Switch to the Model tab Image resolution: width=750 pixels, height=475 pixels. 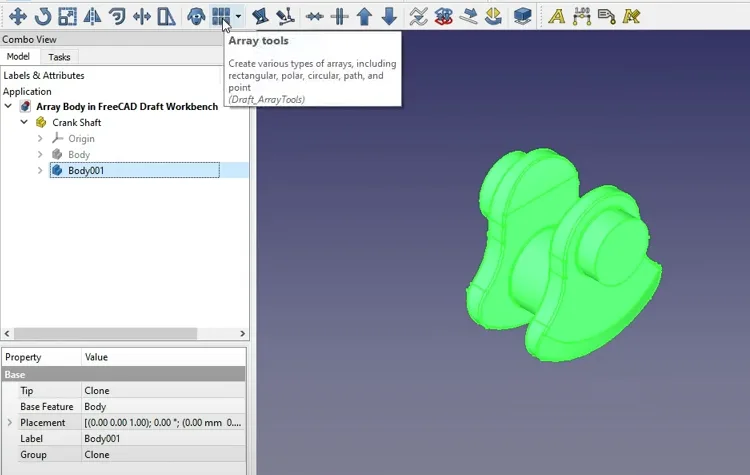[x=18, y=56]
